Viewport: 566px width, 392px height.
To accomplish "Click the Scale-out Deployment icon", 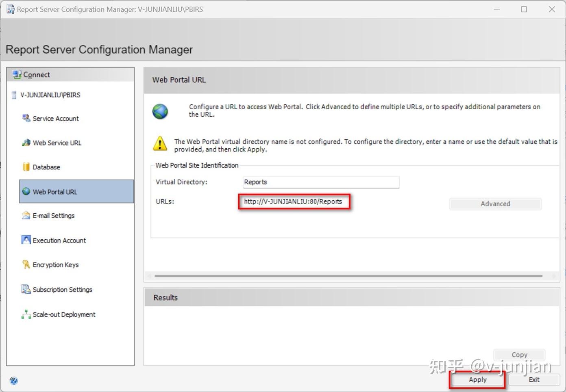I will [26, 314].
